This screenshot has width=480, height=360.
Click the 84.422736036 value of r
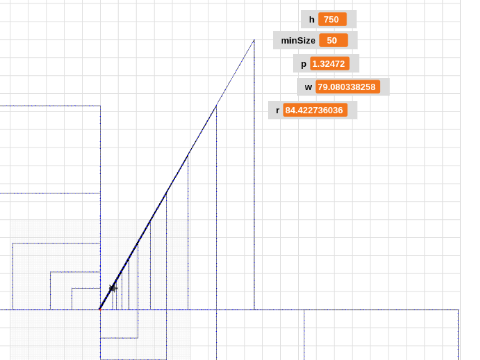click(315, 110)
